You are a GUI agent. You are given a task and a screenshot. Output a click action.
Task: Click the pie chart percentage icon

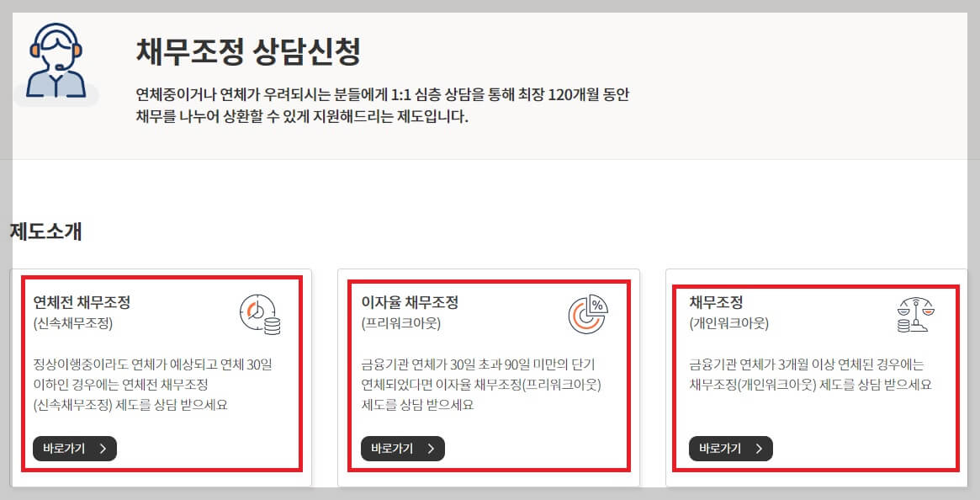[x=587, y=313]
